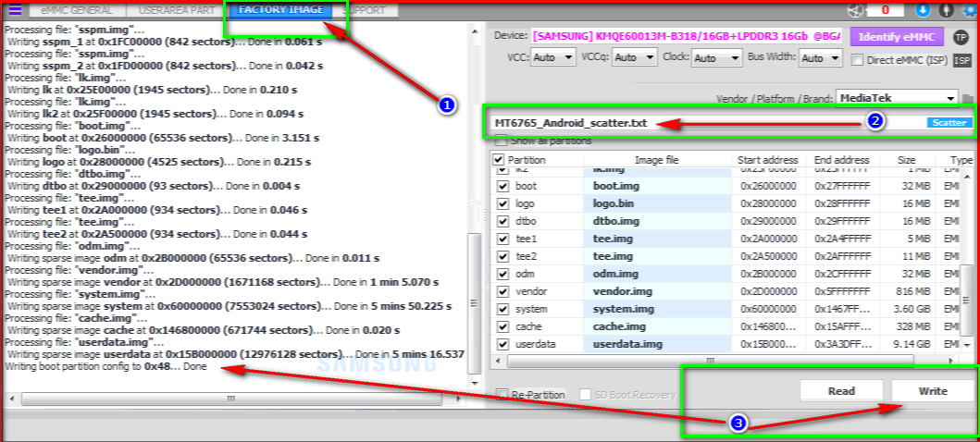
Task: Click the Read button
Action: point(841,391)
